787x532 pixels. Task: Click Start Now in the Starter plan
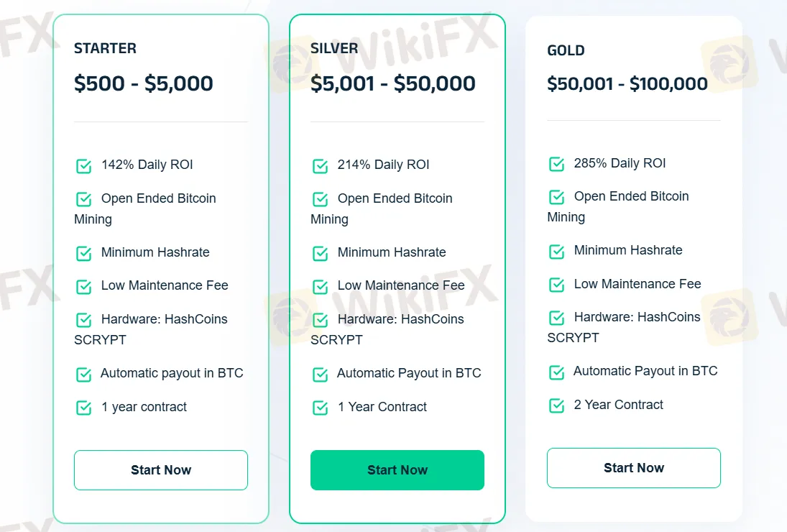tap(160, 469)
